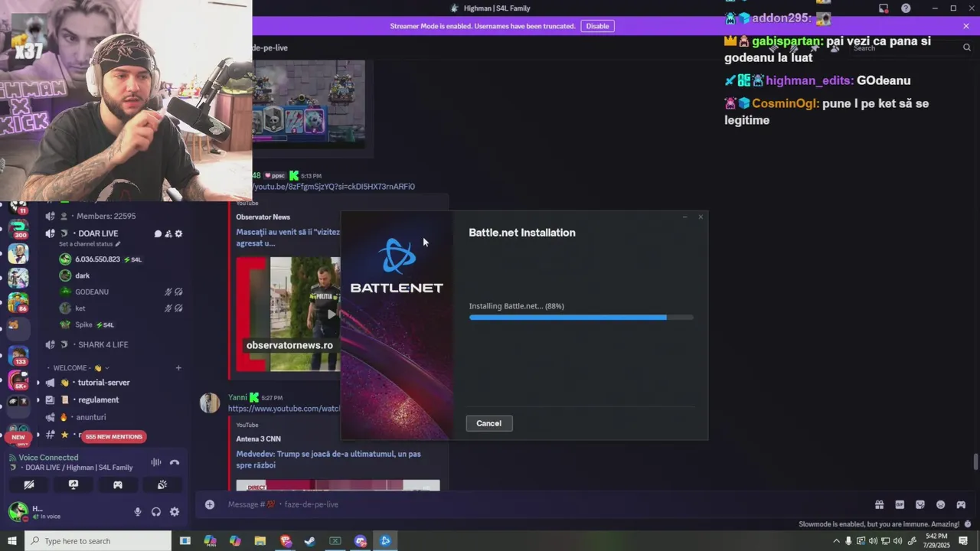
Task: Open Steam from the taskbar
Action: (x=310, y=541)
